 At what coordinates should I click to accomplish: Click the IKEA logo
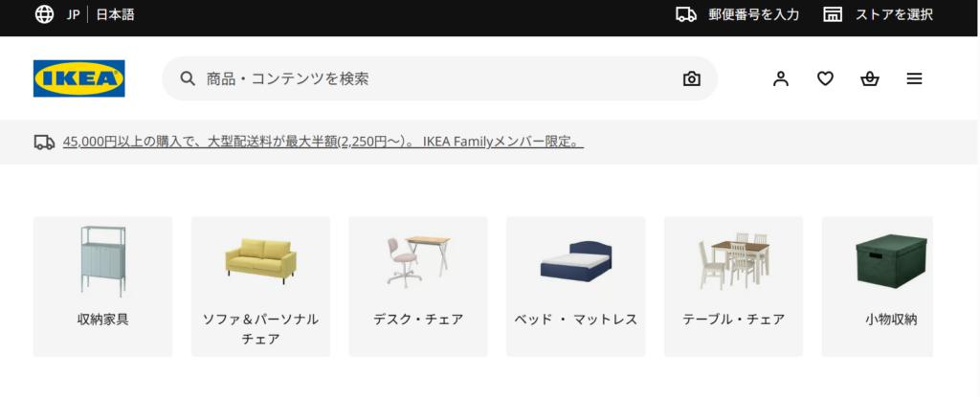pyautogui.click(x=78, y=78)
